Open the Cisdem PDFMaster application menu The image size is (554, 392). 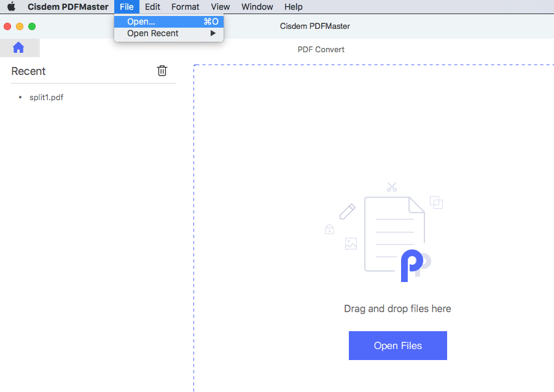click(68, 7)
